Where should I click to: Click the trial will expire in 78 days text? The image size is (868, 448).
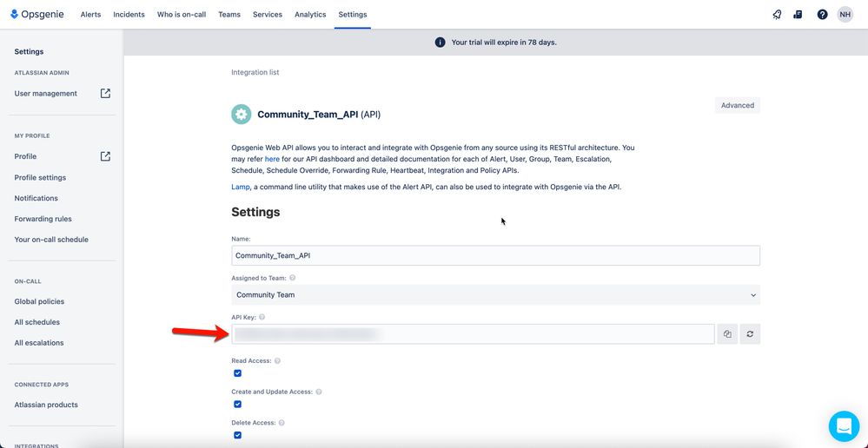point(504,42)
